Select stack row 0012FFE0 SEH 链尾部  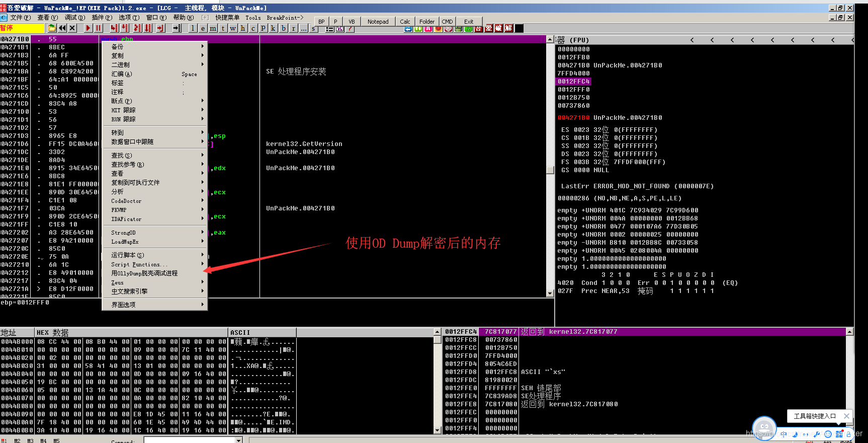click(644, 388)
